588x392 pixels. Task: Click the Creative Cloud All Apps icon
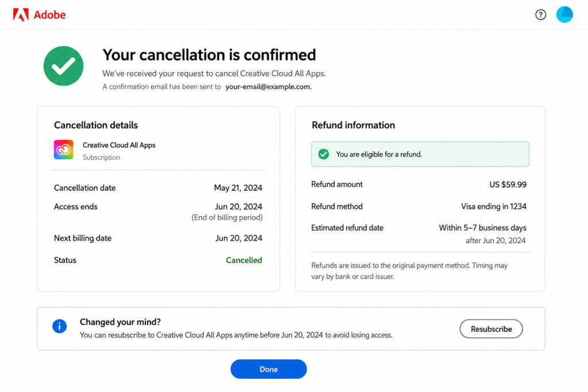63,150
